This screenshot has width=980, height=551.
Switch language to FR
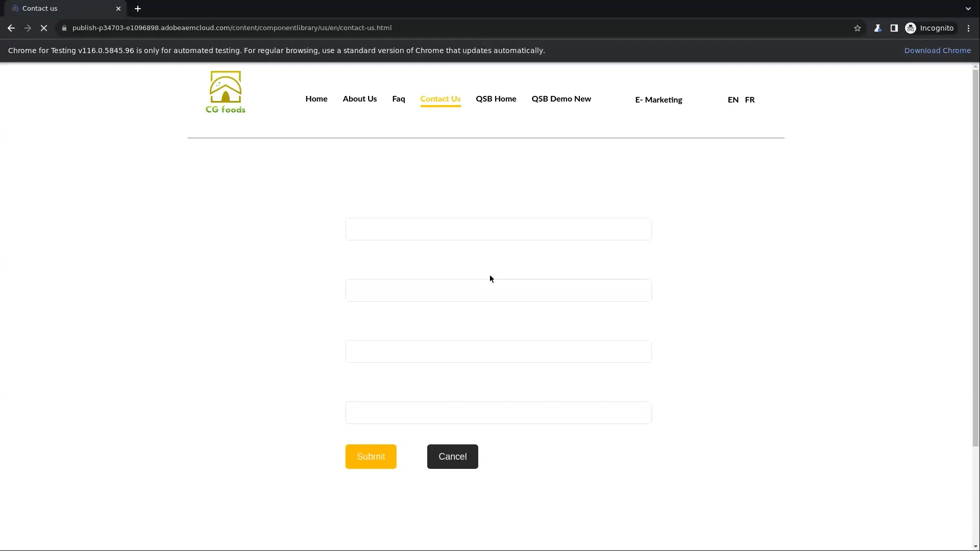click(x=750, y=99)
